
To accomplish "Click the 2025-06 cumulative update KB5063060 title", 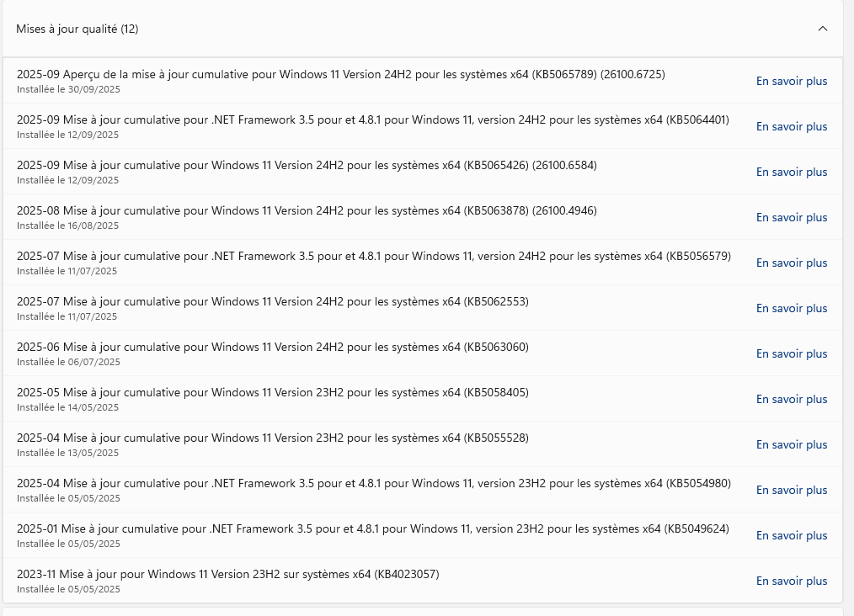I will point(272,347).
